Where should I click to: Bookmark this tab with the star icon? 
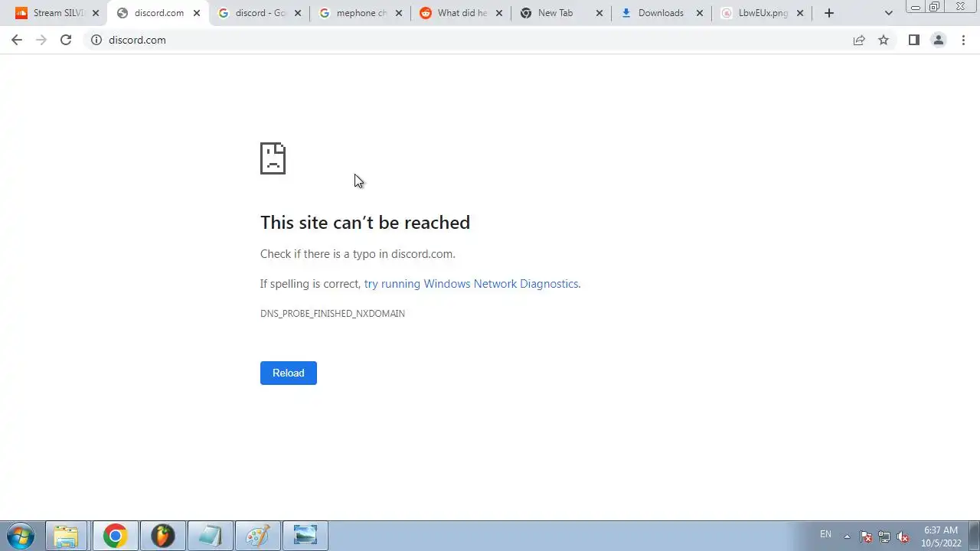[884, 40]
